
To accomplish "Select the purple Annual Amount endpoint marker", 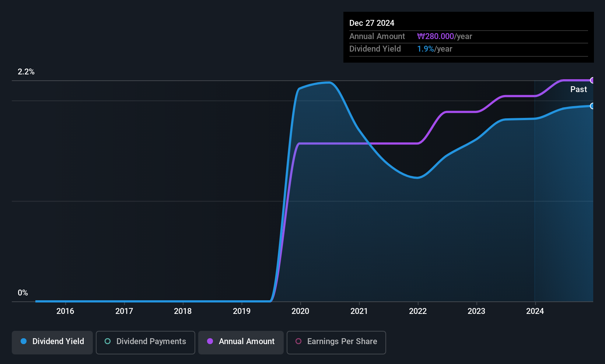I will [592, 80].
